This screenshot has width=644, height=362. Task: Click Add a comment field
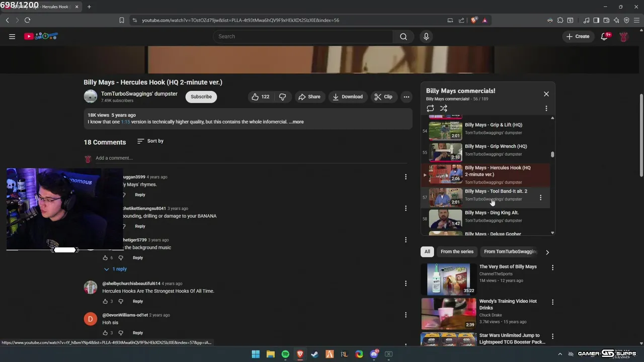pos(251,158)
